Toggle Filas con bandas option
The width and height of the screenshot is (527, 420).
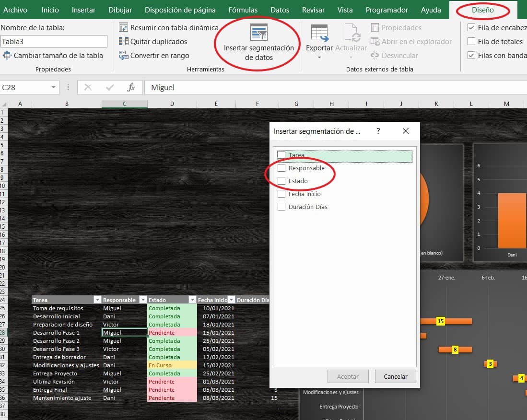click(x=471, y=55)
